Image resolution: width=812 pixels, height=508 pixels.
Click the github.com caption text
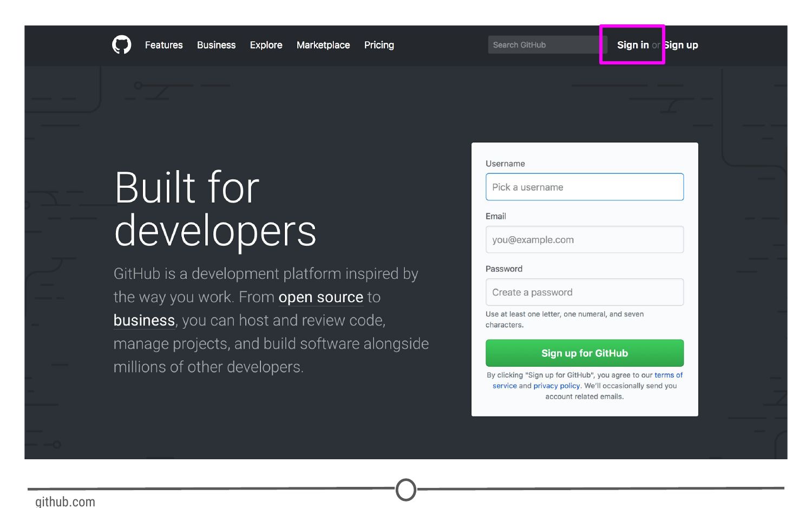point(65,502)
